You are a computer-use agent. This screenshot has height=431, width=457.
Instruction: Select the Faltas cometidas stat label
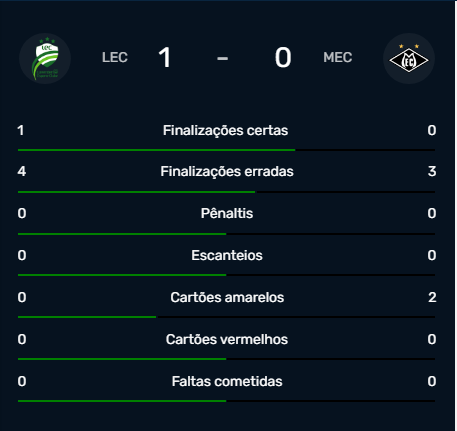(x=227, y=381)
